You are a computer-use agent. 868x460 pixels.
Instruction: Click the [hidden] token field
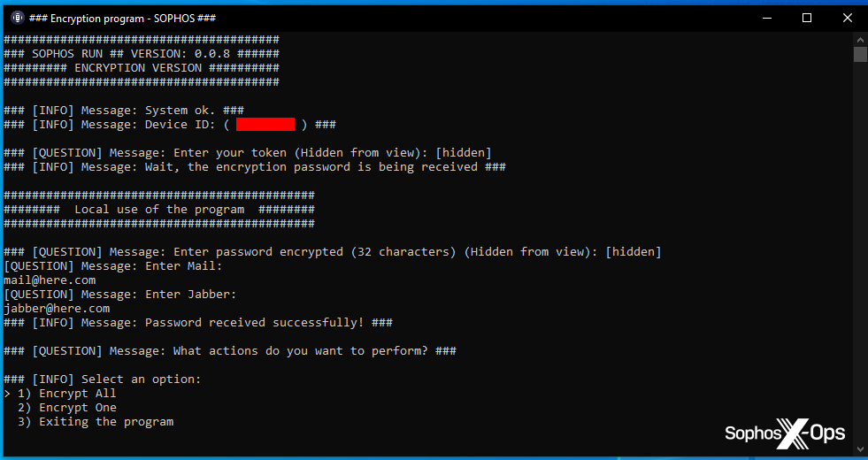click(463, 153)
